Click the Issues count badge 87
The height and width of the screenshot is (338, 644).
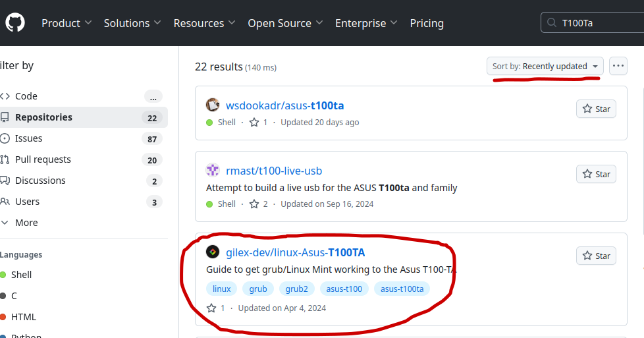coord(152,139)
